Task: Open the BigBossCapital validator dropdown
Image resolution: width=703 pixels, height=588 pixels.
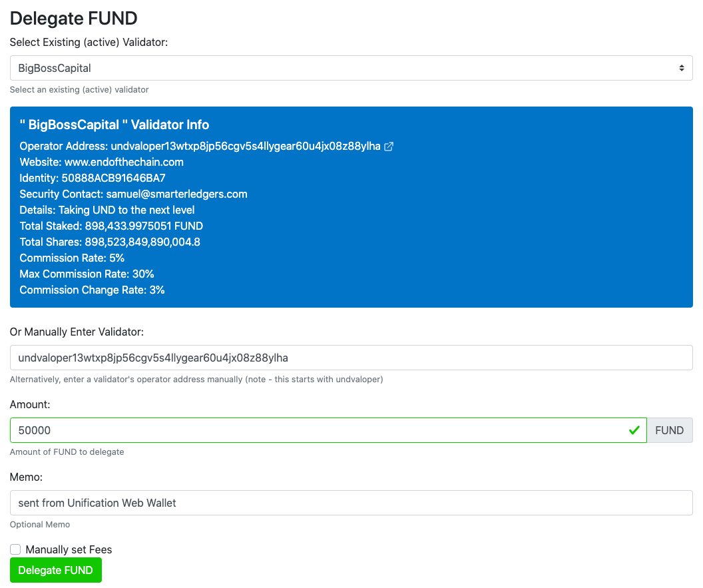Action: (351, 68)
